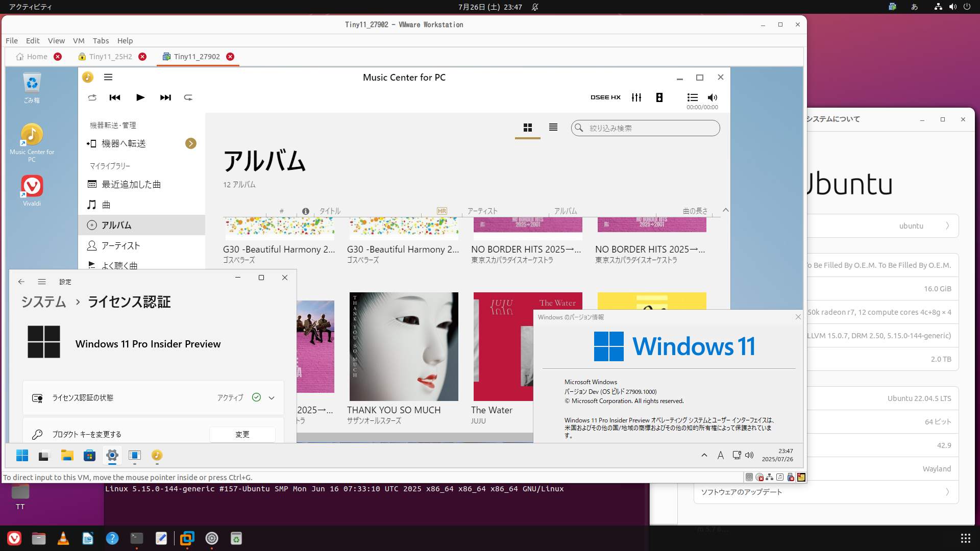Focus the 絞り込み検索 filter search field
Screen dimensions: 980x551
click(646, 128)
